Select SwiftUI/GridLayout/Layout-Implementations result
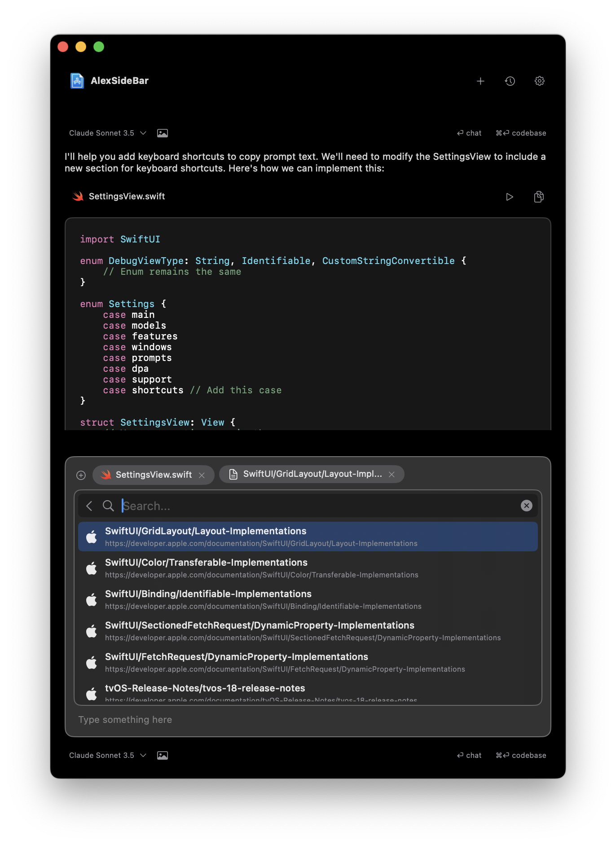This screenshot has width=616, height=845. point(308,537)
